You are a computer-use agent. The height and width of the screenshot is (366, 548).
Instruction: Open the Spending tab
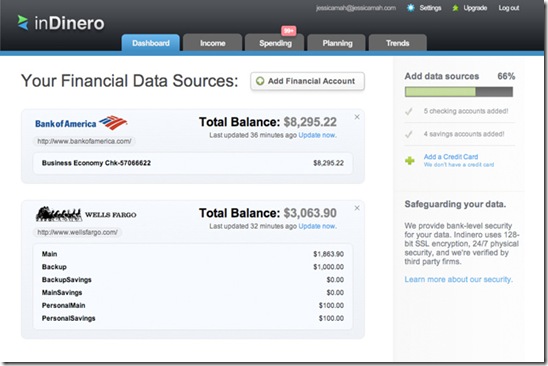[275, 43]
